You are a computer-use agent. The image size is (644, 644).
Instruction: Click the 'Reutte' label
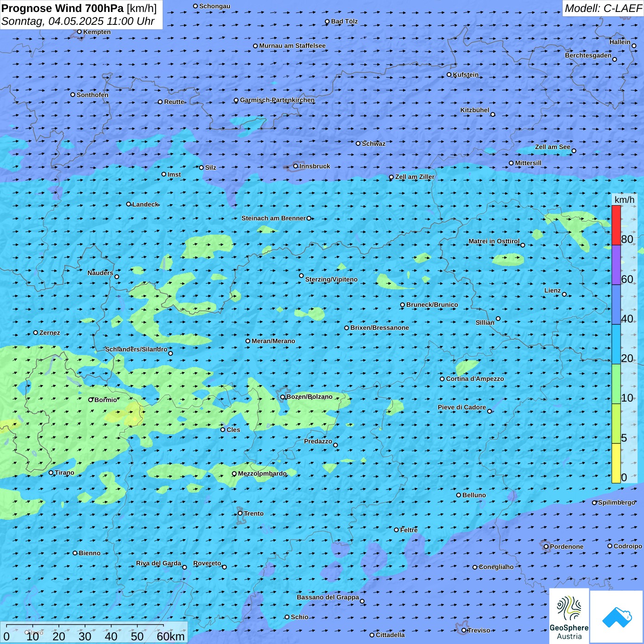[x=174, y=102]
